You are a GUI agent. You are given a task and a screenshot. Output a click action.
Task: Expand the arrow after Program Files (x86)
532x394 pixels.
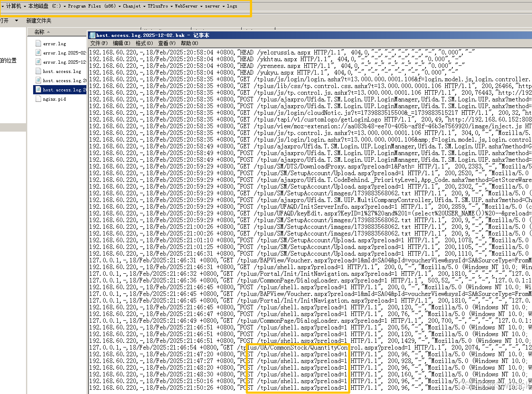119,6
